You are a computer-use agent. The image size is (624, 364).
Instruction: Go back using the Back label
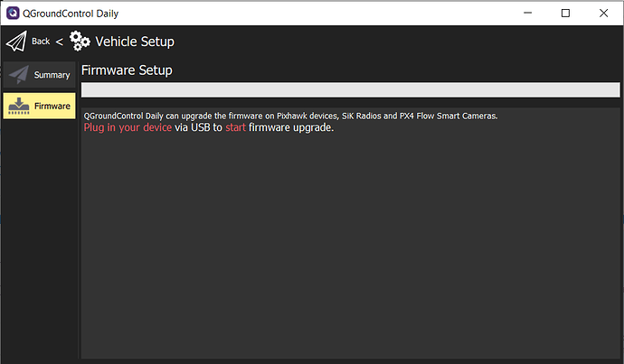click(41, 42)
